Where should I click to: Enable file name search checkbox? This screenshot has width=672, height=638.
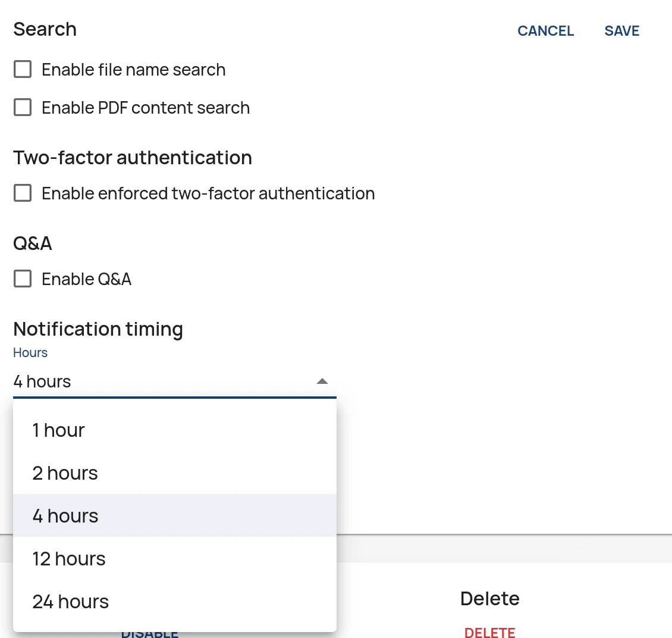click(22, 69)
